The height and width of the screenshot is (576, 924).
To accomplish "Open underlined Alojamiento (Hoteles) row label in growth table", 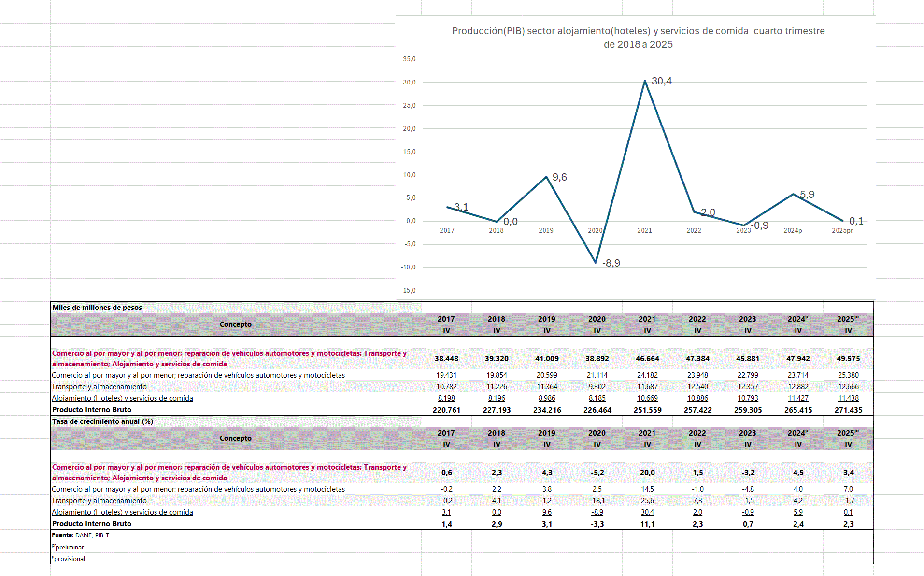I will coord(122,512).
